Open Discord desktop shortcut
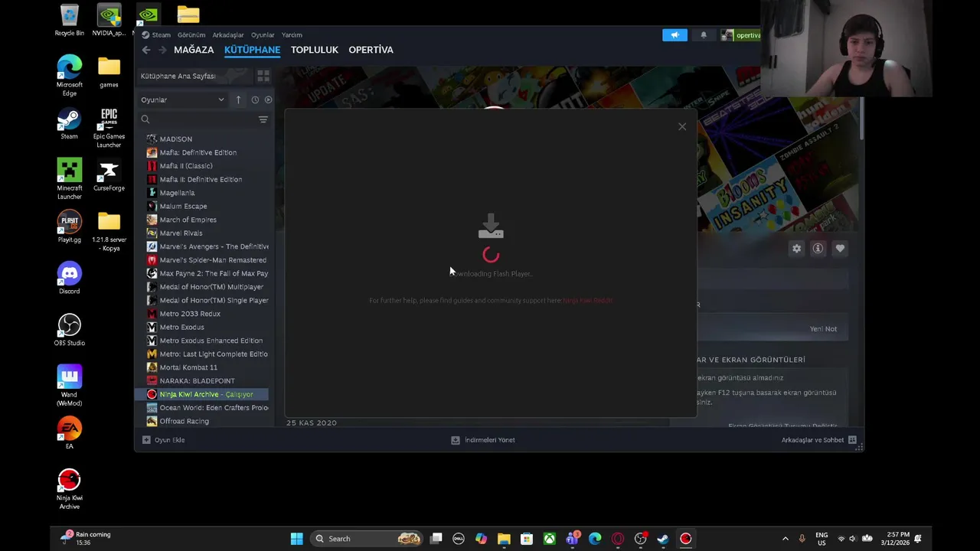 click(x=69, y=278)
